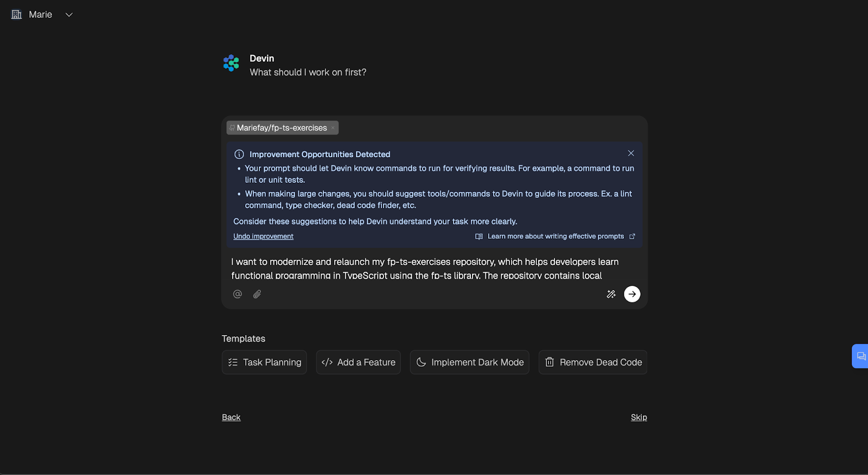Click the magic wand improve prompt icon
Screen dimensions: 868x475
tap(611, 294)
